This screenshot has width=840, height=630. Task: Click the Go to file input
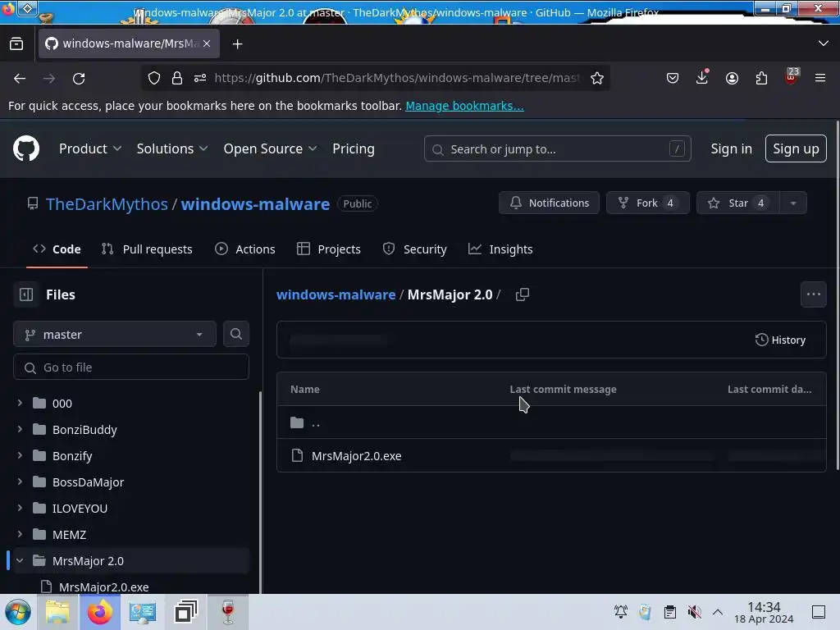coord(131,367)
